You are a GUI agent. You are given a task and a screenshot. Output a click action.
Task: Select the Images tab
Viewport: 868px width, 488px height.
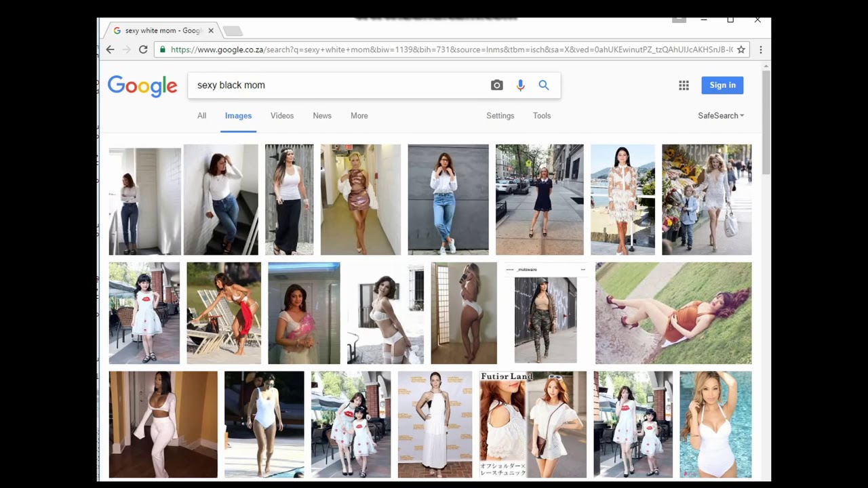pyautogui.click(x=238, y=116)
